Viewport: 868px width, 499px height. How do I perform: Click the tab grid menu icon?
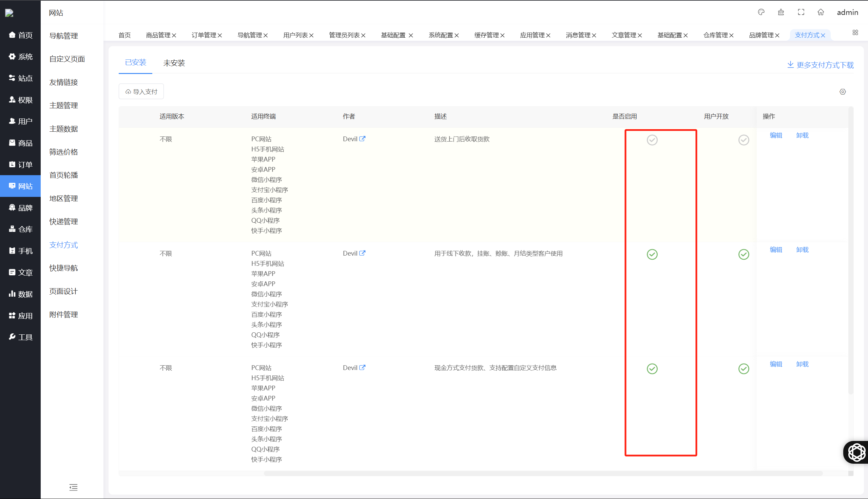click(855, 33)
